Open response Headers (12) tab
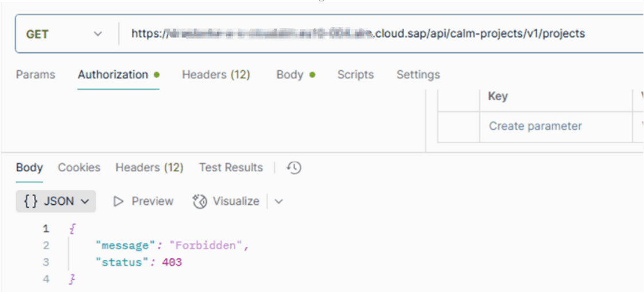 [x=149, y=168]
